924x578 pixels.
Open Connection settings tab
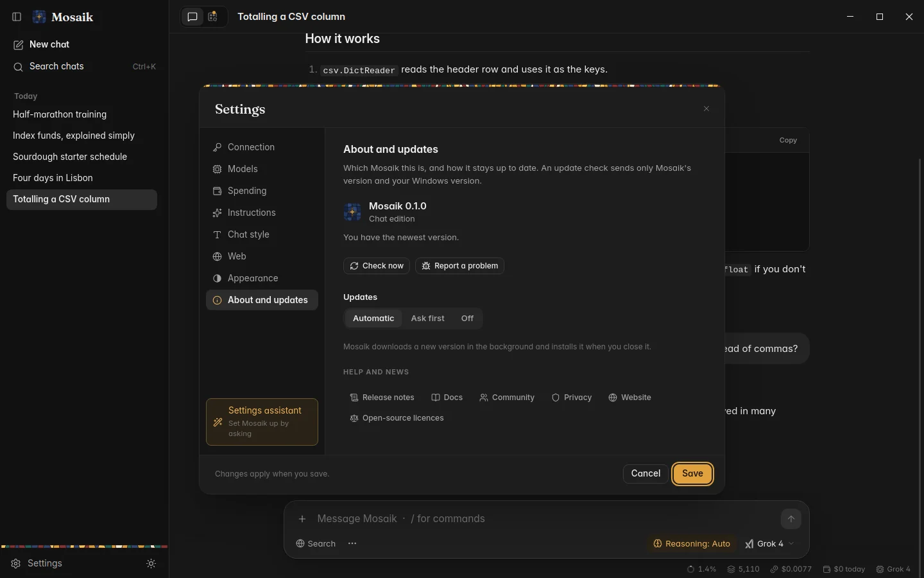[262, 147]
